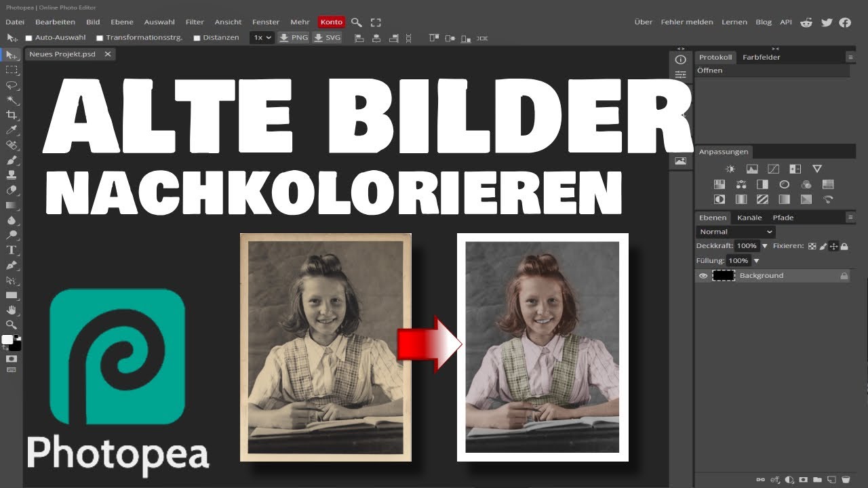Screen dimensions: 868x488
Task: Select the Rectangle Select tool
Action: click(x=12, y=70)
